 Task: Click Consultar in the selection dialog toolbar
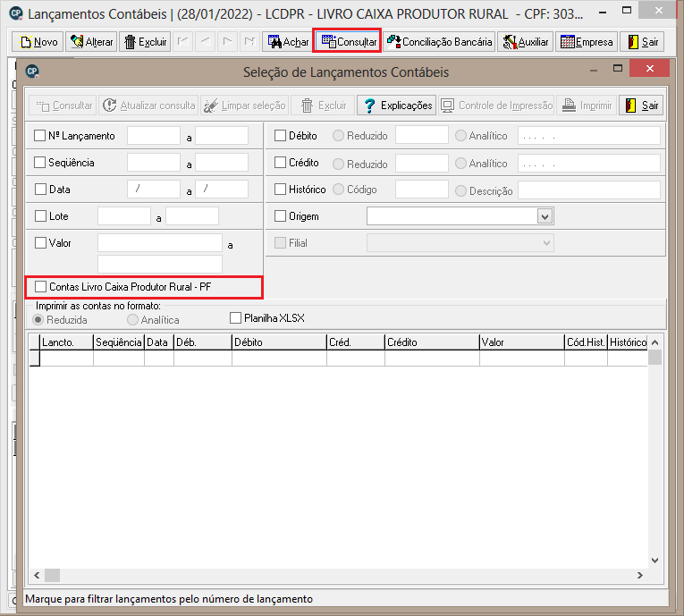click(63, 105)
